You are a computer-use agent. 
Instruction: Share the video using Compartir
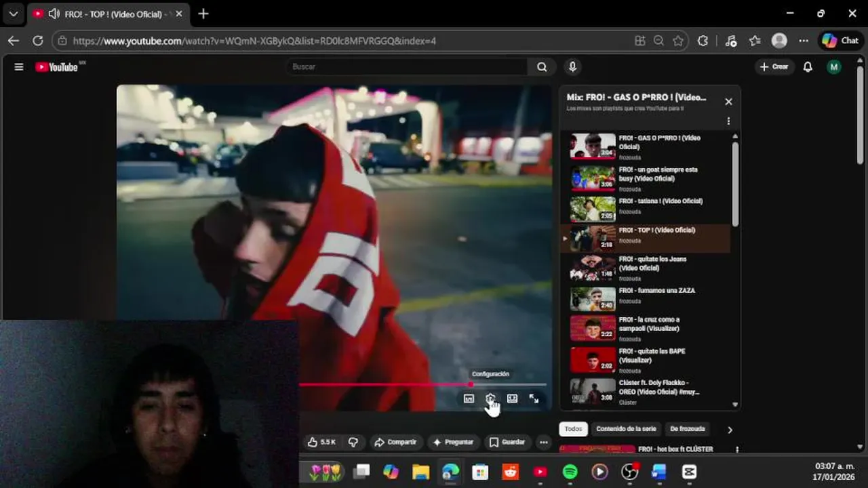click(x=396, y=442)
